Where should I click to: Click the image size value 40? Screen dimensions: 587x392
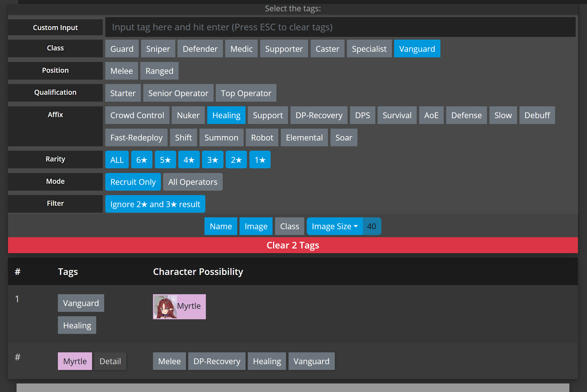pyautogui.click(x=371, y=226)
